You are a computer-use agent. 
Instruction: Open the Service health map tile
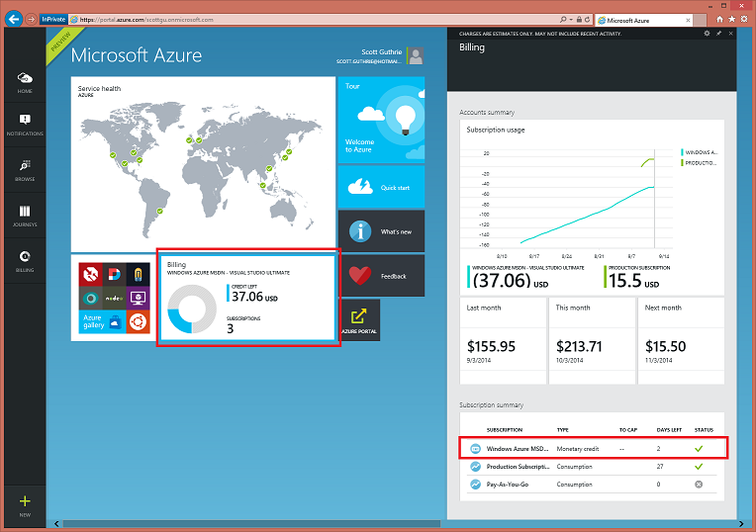(203, 164)
